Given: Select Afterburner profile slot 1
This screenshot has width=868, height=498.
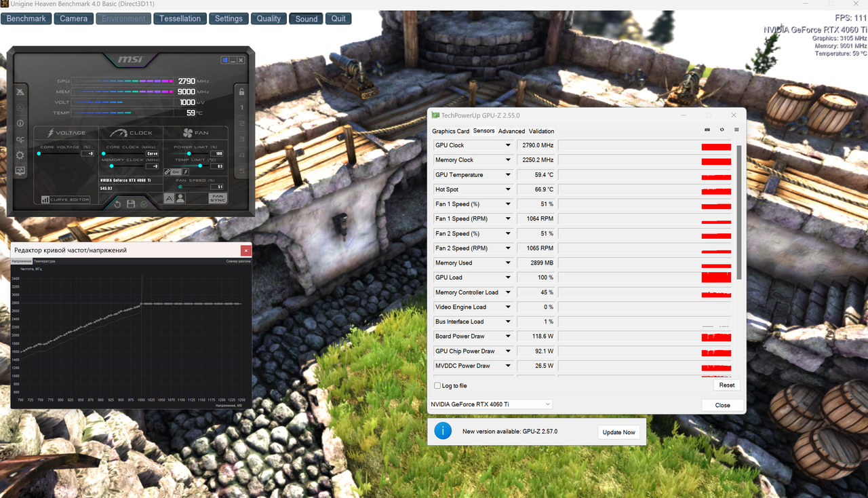Looking at the screenshot, I should [x=242, y=108].
